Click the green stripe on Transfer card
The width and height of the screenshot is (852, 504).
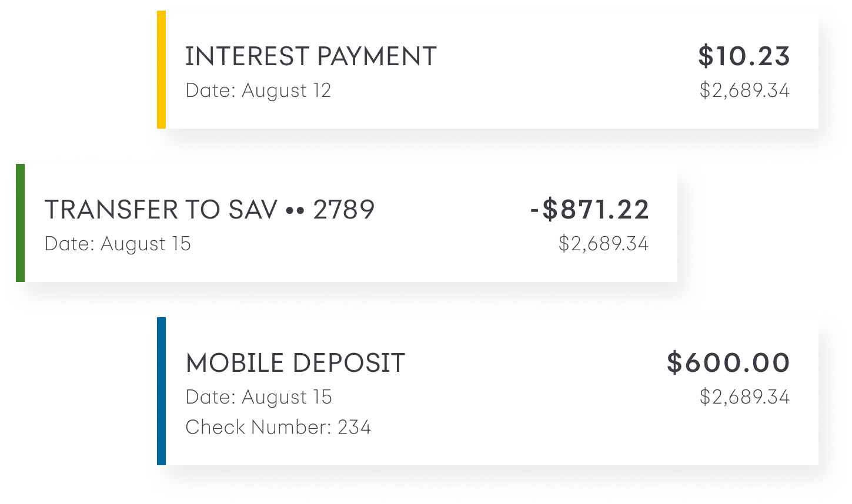[x=21, y=223]
